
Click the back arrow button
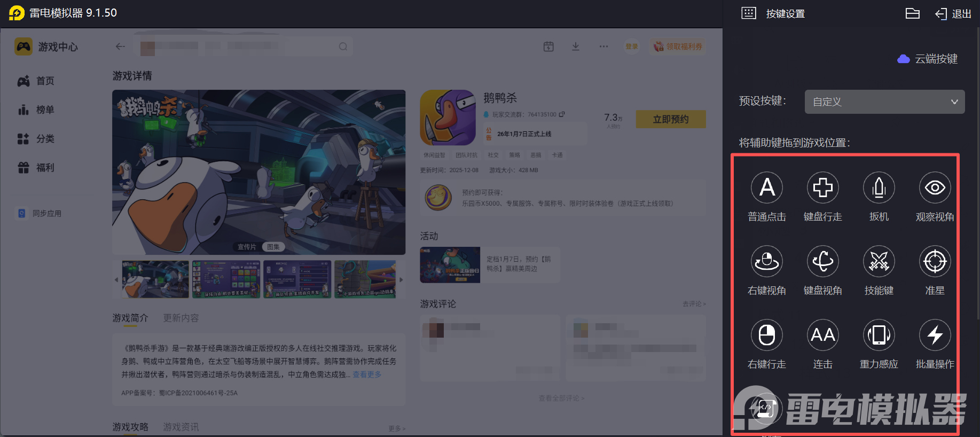pos(120,46)
